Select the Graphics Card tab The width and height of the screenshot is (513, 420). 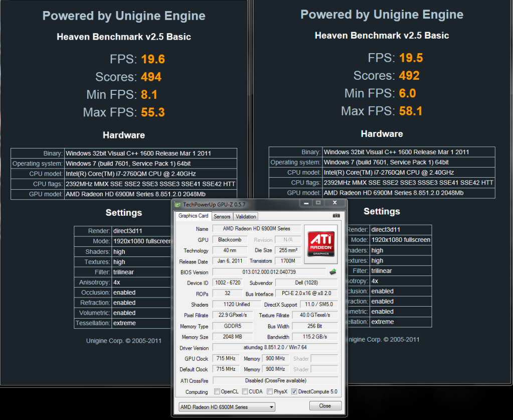[193, 216]
